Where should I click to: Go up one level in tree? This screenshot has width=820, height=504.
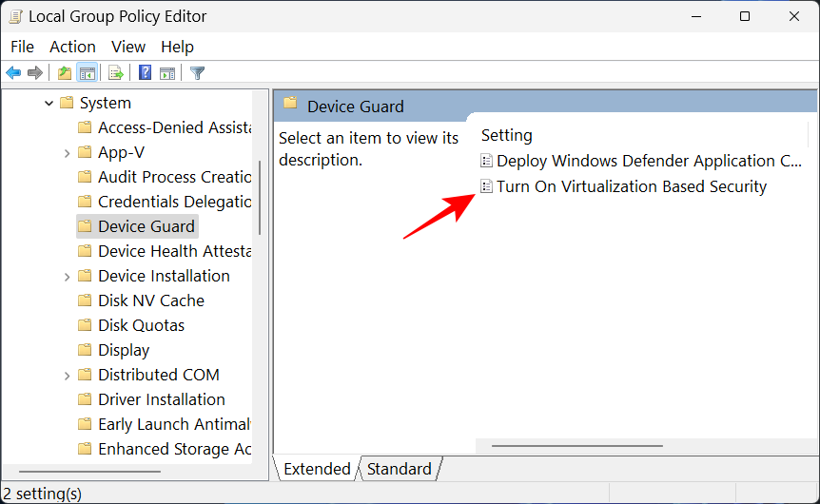click(64, 73)
